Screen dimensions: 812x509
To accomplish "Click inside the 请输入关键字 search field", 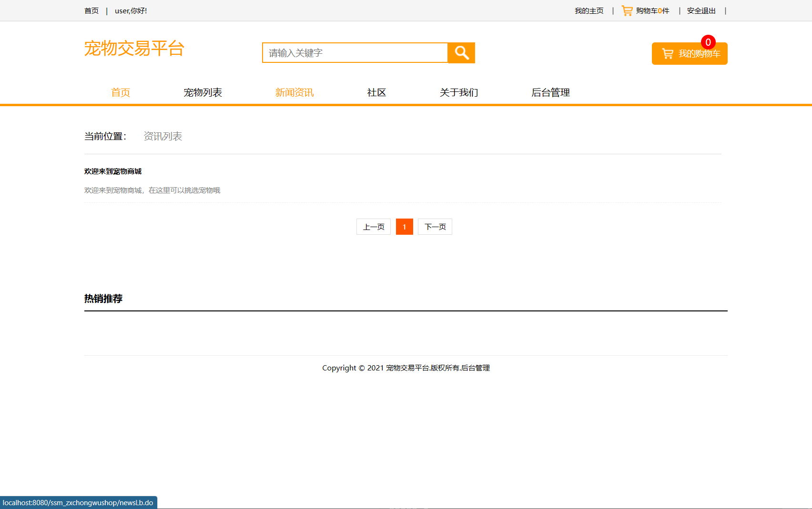I will [x=355, y=53].
